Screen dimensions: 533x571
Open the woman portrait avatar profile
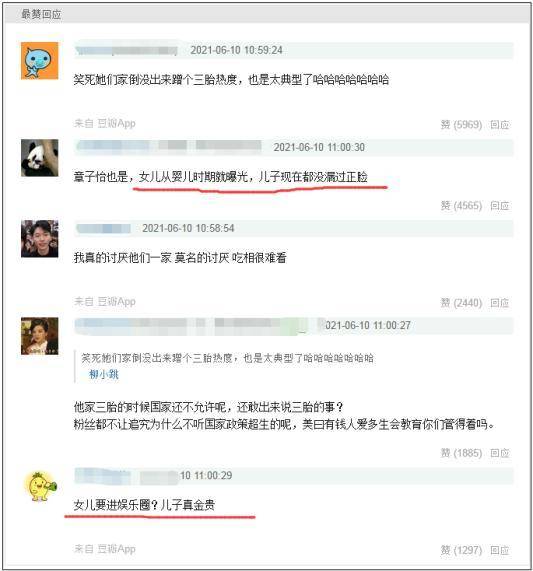[39, 336]
